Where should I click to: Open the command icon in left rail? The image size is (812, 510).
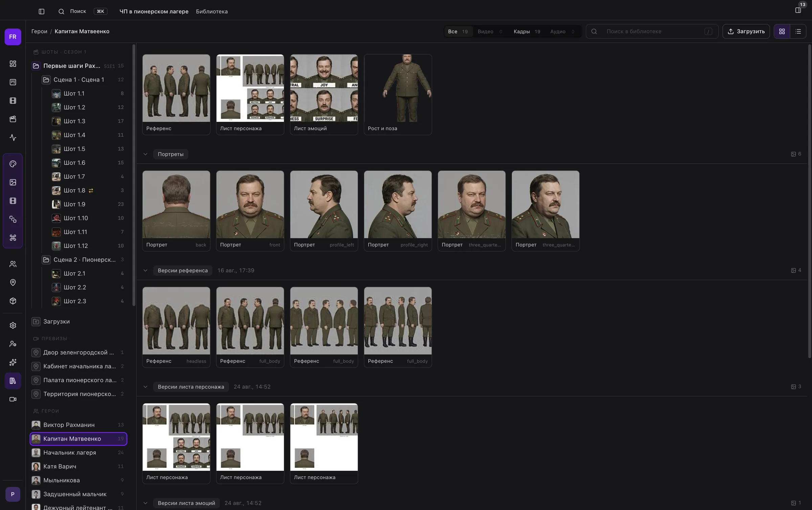click(x=13, y=238)
